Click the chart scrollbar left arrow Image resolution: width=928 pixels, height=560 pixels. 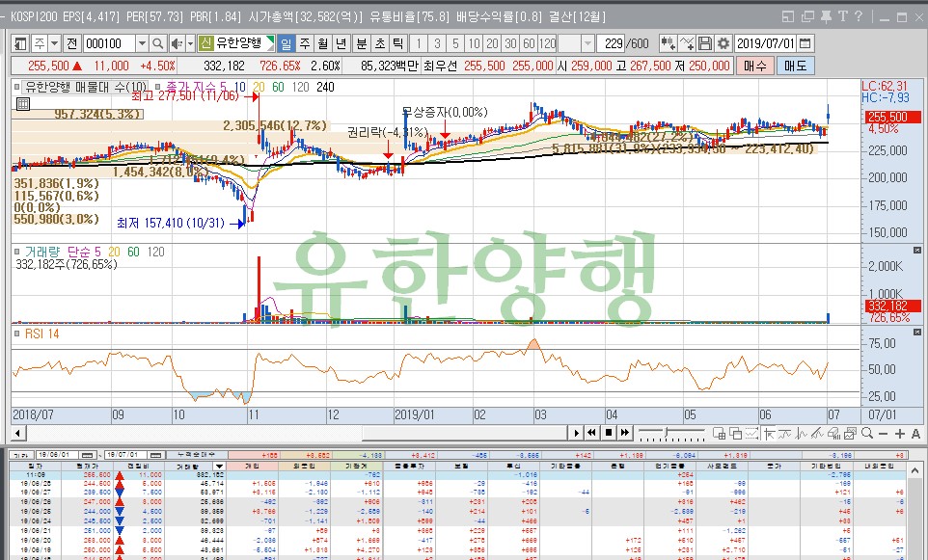17,433
